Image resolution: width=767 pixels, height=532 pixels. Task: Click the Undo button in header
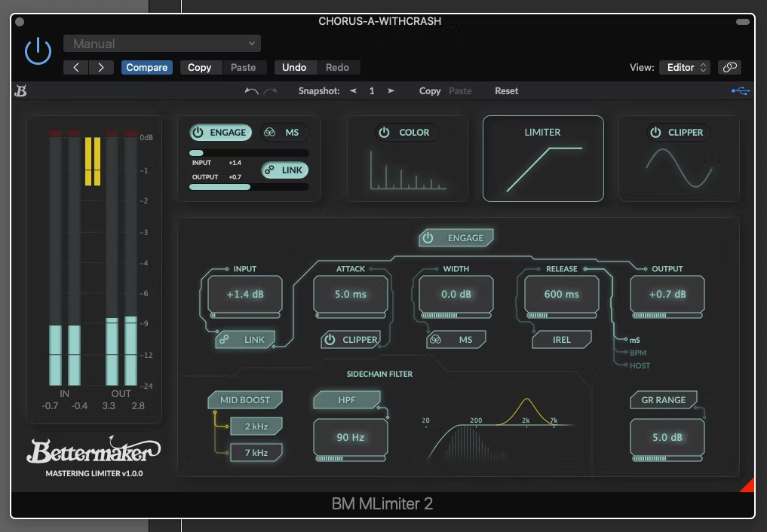(x=294, y=67)
